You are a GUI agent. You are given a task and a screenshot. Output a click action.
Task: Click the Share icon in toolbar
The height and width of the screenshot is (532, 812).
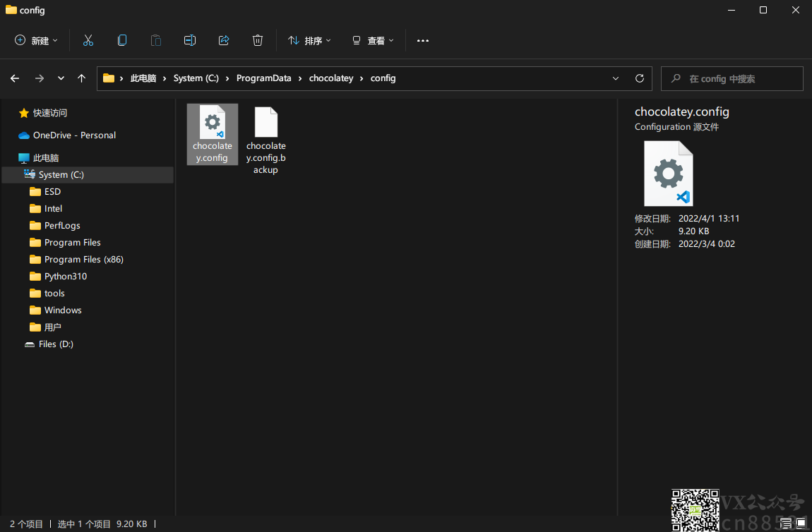[x=224, y=40]
